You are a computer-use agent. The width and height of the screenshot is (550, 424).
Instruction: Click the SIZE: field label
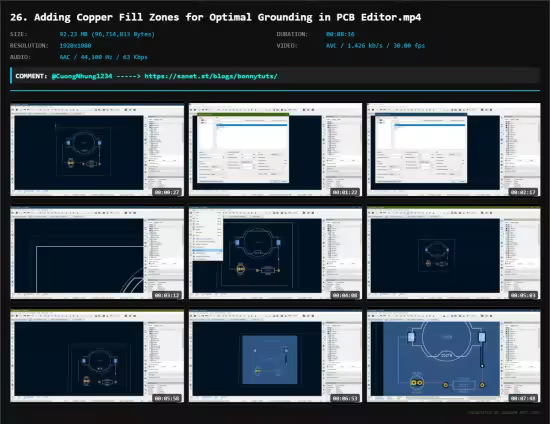19,34
